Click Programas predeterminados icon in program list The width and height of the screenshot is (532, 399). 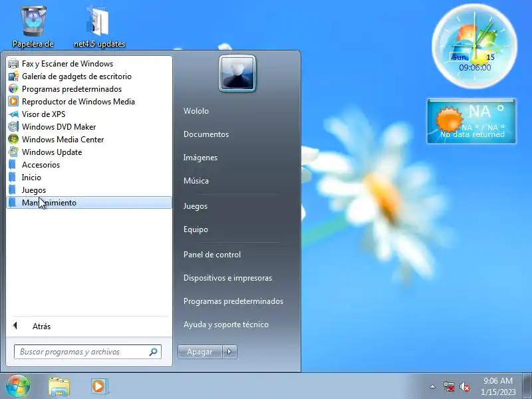13,89
